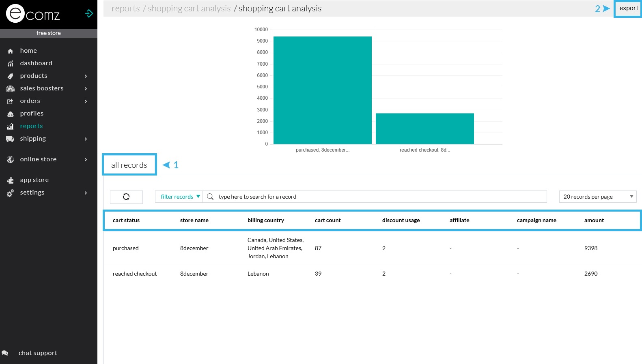Click the dashboard chart icon

(x=11, y=64)
